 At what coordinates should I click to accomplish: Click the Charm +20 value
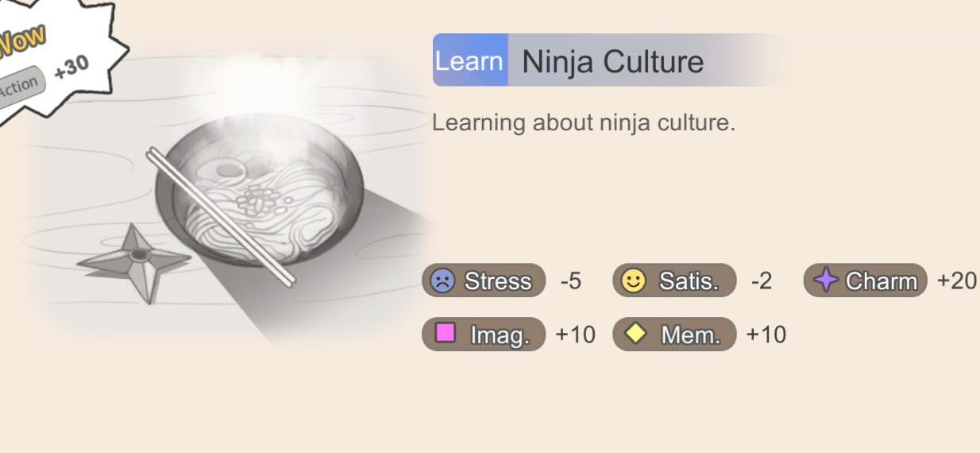(956, 281)
